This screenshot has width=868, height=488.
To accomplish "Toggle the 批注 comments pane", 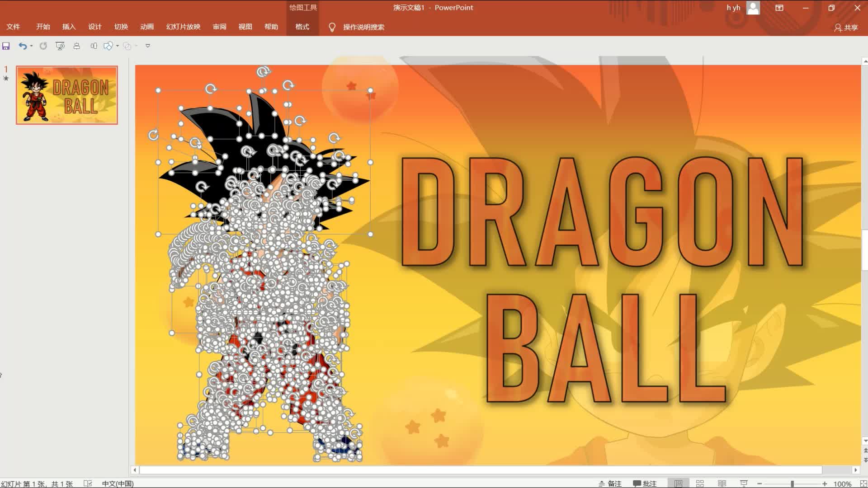I will click(645, 483).
